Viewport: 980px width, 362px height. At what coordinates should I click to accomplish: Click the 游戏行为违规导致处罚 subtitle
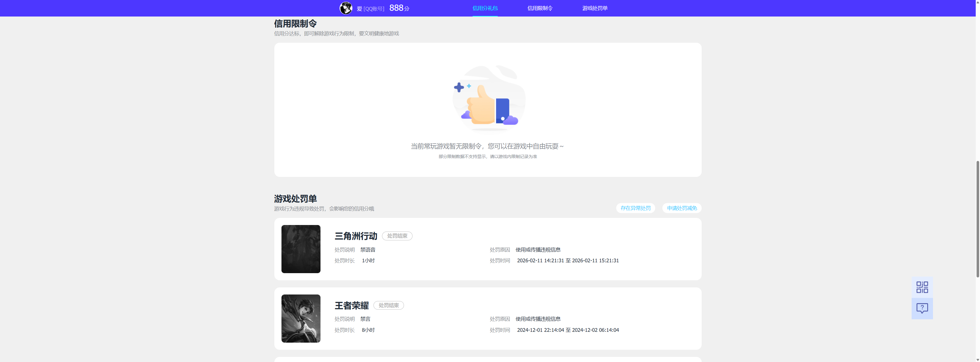click(x=324, y=209)
